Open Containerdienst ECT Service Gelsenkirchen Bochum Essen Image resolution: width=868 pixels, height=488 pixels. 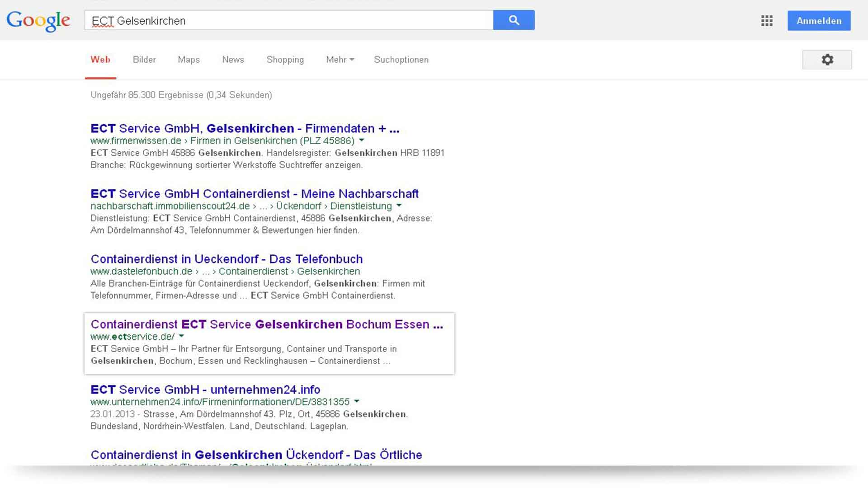(x=267, y=324)
